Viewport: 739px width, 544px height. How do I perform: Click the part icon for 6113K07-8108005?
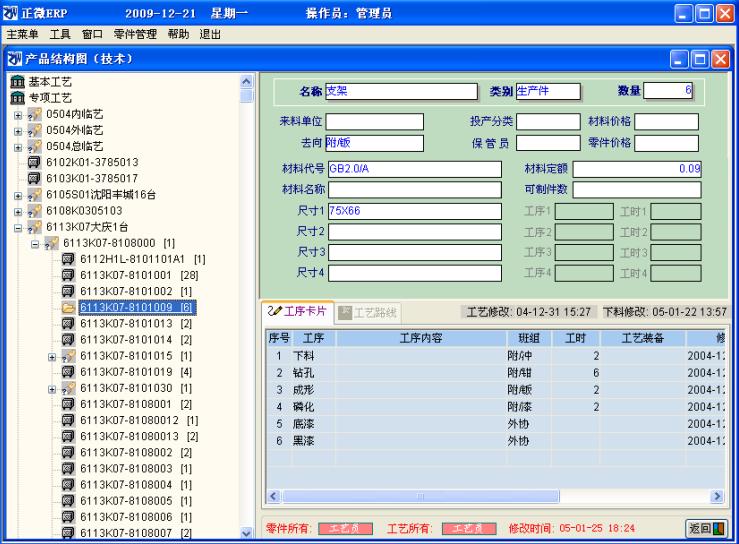[68, 501]
